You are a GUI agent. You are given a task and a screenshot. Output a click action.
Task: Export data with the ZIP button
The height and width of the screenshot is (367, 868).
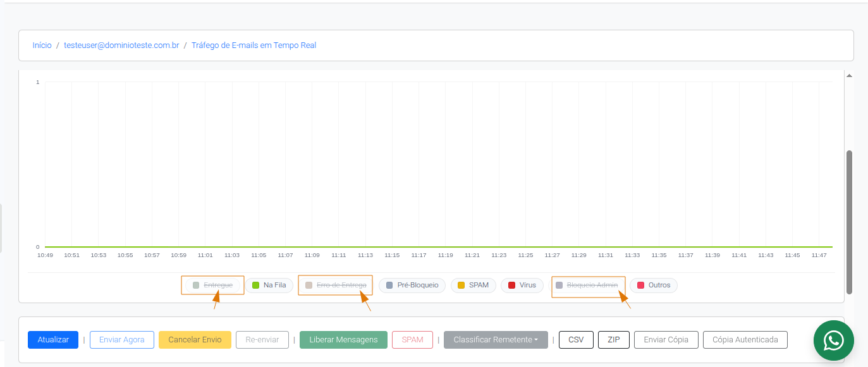click(614, 340)
